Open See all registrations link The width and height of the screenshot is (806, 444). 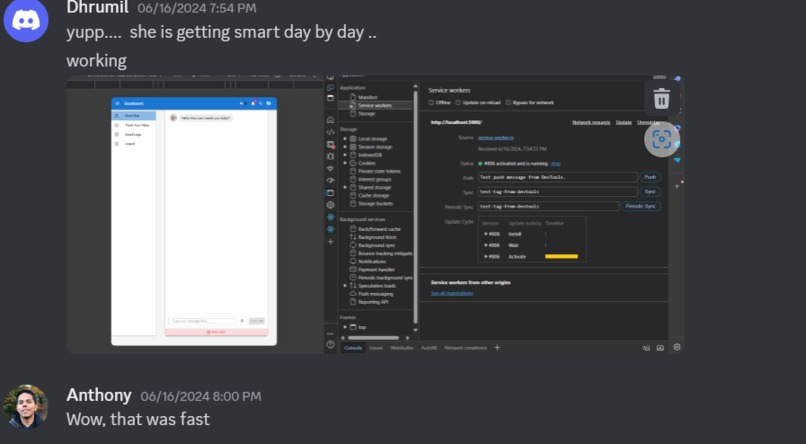click(452, 293)
